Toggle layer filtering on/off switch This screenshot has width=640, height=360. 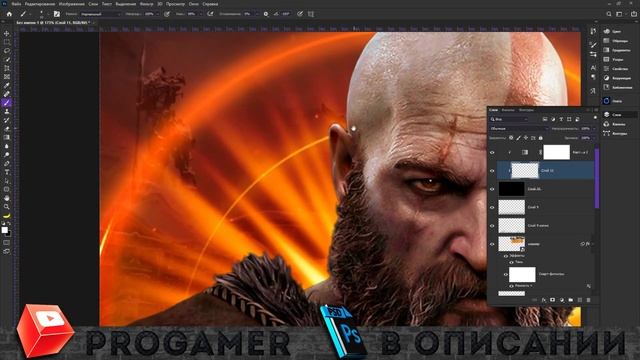click(595, 118)
